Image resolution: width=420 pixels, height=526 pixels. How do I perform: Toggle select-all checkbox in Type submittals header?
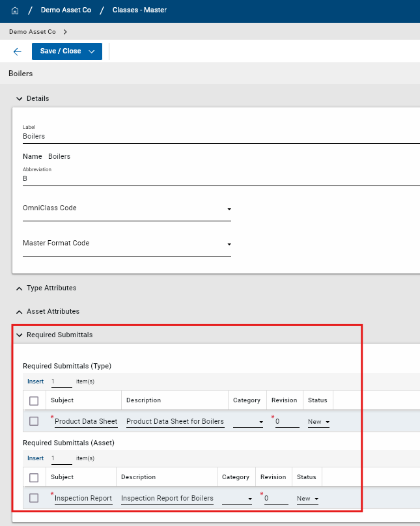(34, 400)
